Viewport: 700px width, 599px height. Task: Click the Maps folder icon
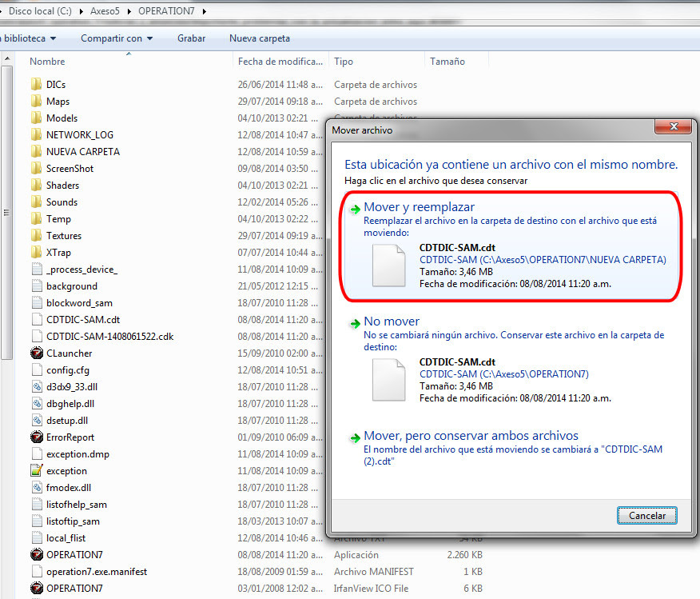(x=37, y=102)
